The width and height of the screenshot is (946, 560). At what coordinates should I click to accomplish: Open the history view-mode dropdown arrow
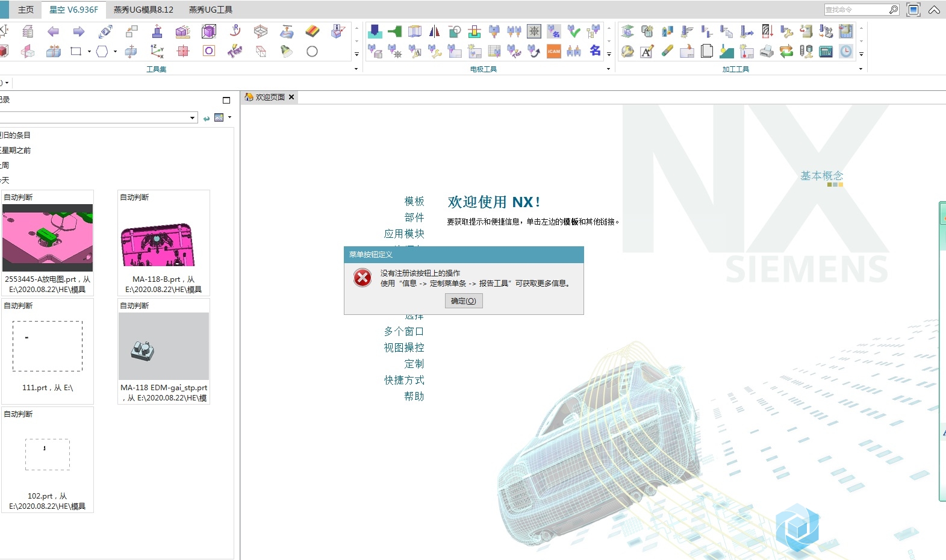[229, 117]
